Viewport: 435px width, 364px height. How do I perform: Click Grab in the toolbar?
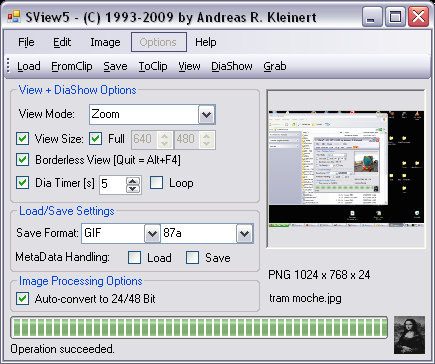click(x=275, y=66)
